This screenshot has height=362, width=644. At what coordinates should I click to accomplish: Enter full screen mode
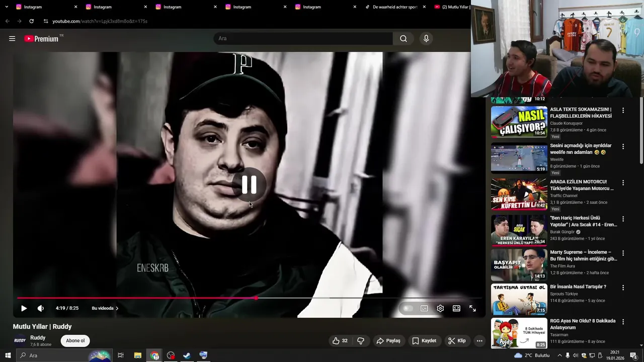point(472,308)
